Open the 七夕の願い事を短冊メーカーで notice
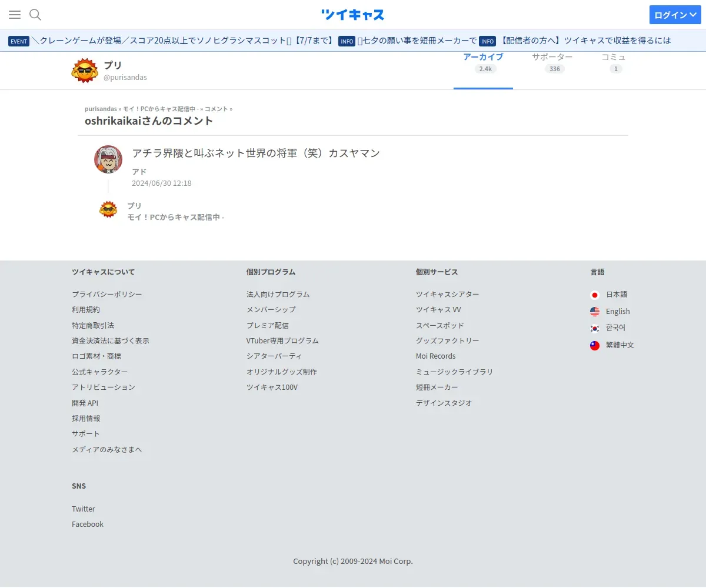Image resolution: width=706 pixels, height=588 pixels. (x=417, y=41)
